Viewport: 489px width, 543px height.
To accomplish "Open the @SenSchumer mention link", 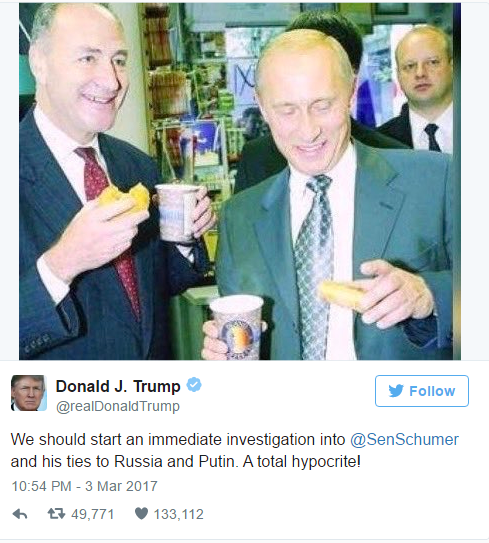I will (x=404, y=440).
